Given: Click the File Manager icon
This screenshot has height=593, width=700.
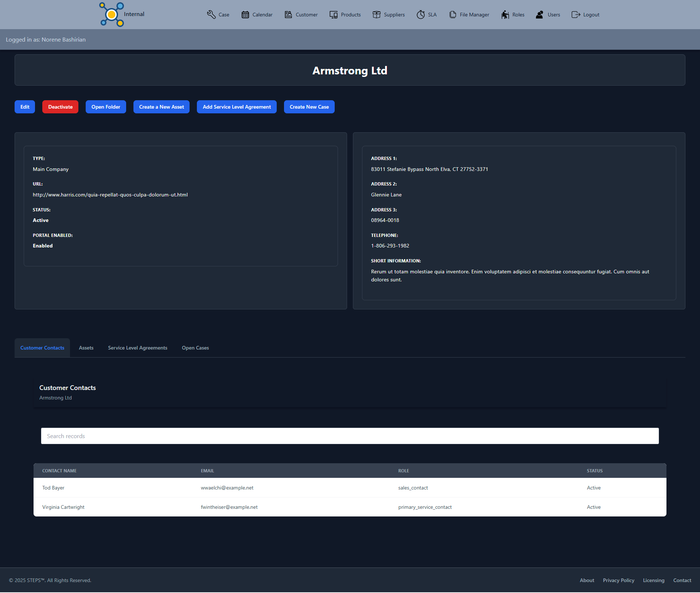Looking at the screenshot, I should click(x=452, y=15).
